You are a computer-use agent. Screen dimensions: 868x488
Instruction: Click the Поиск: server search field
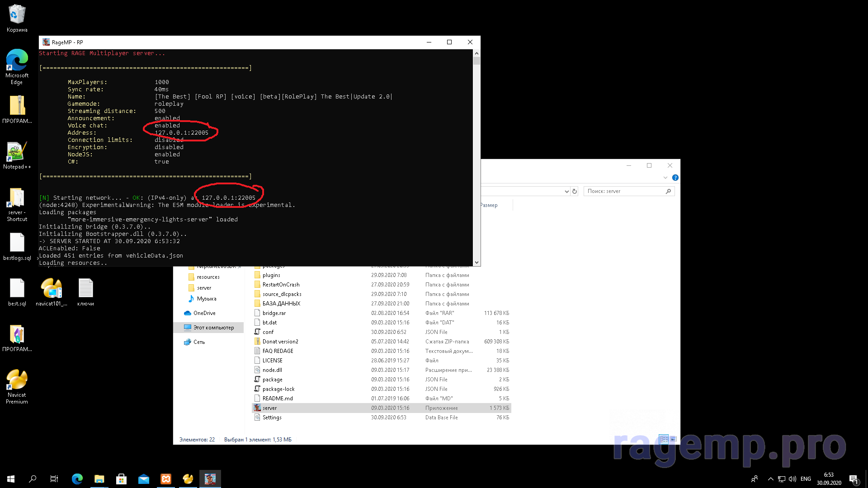629,192
